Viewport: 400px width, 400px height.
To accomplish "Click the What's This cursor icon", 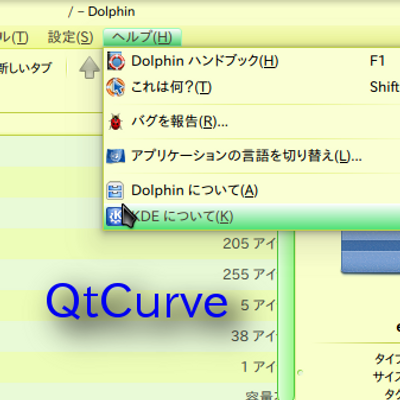I will [x=116, y=87].
